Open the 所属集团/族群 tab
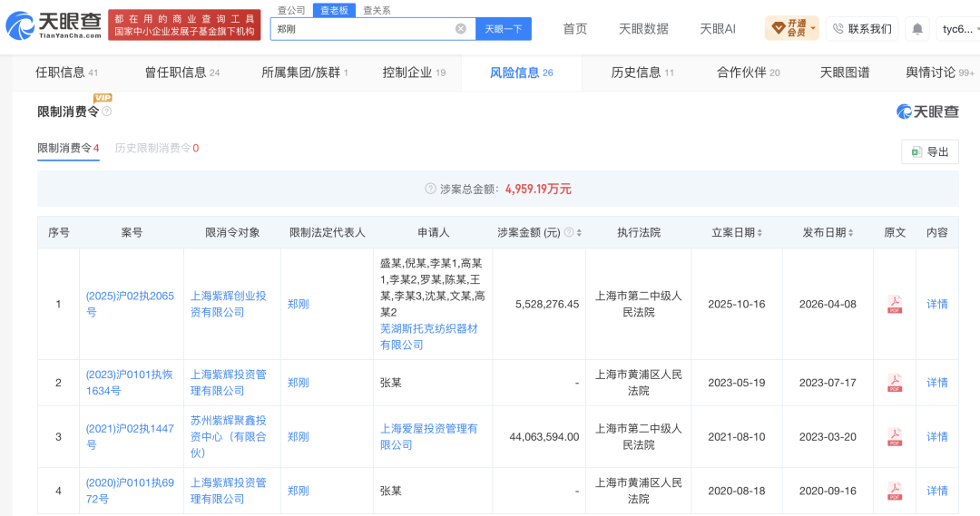 click(304, 73)
